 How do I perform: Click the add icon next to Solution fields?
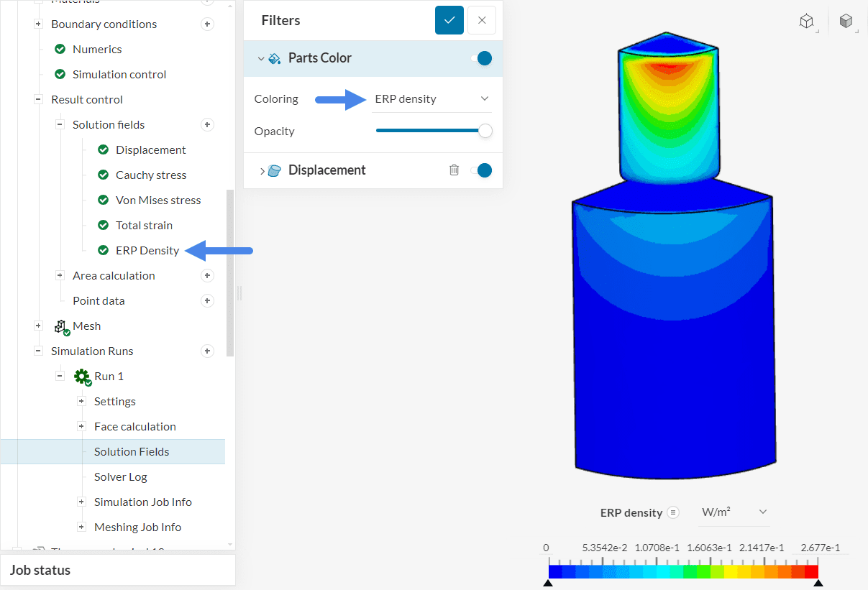[207, 124]
